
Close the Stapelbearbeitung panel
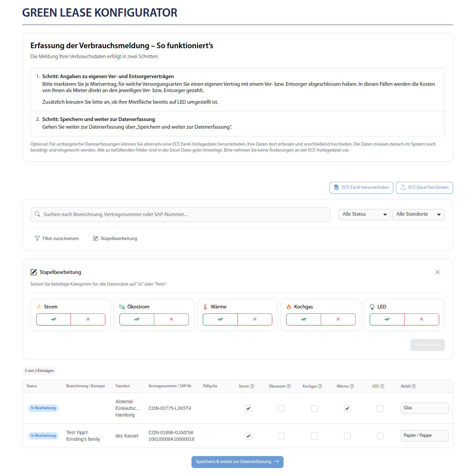[437, 272]
